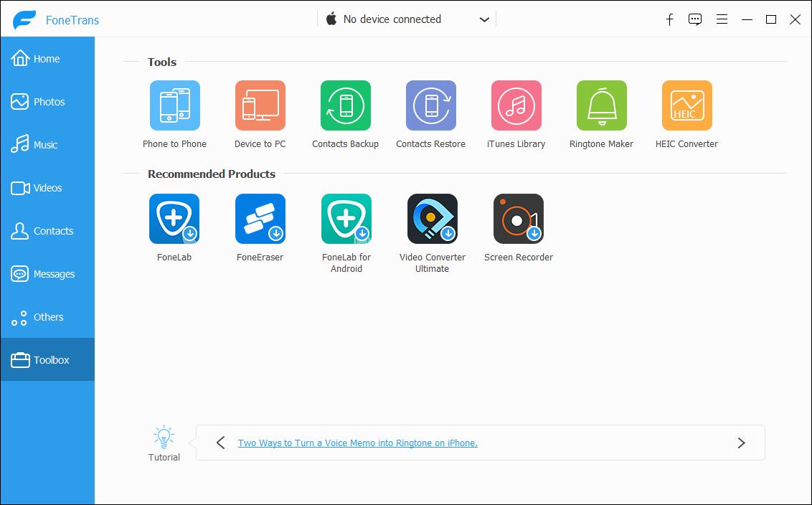This screenshot has height=505, width=812.
Task: Launch Video Converter Ultimate
Action: (x=432, y=219)
